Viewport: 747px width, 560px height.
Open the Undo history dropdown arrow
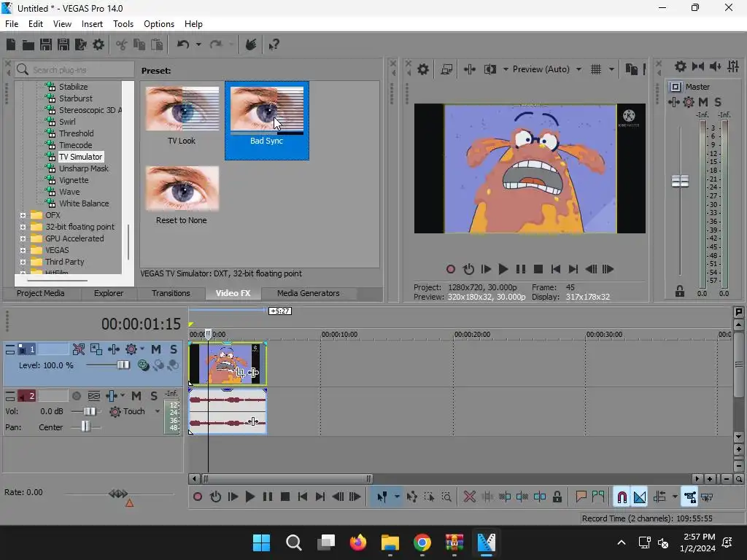pos(198,44)
